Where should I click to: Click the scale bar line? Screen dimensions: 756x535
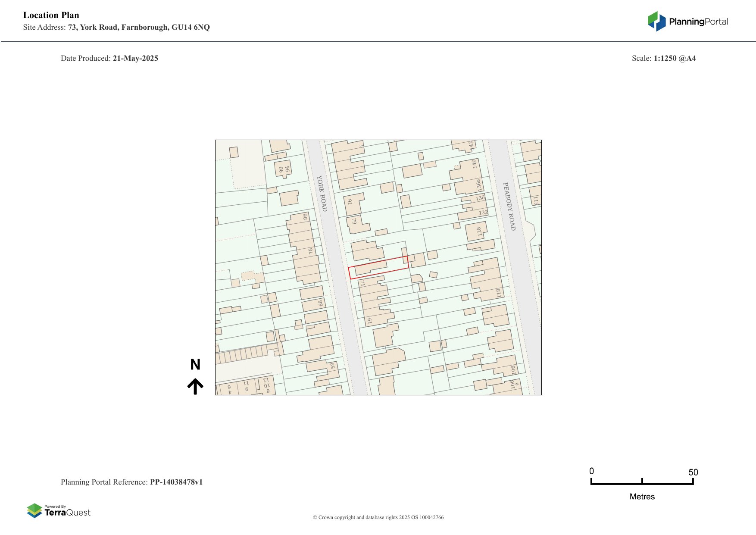click(x=642, y=484)
